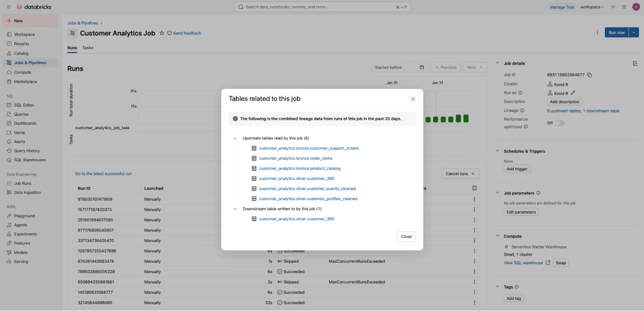
Task: Collapse the sidebar with the hamburger icon
Action: click(x=9, y=7)
